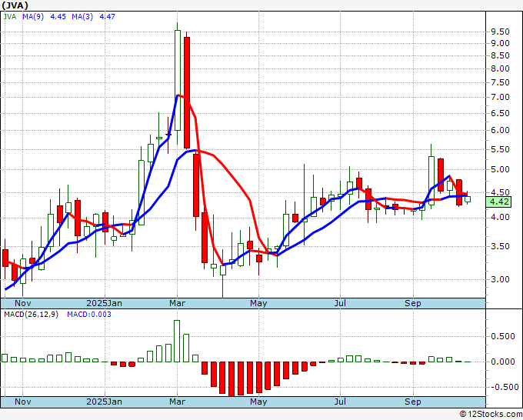Click the 0.500 MACD axis label
This screenshot has height=420, width=523.
(502, 336)
